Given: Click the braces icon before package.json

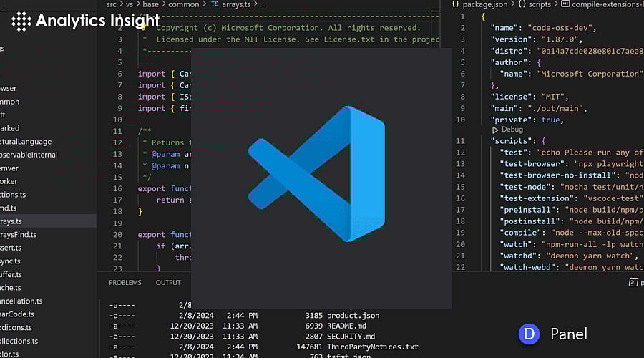Looking at the screenshot, I should [456, 4].
